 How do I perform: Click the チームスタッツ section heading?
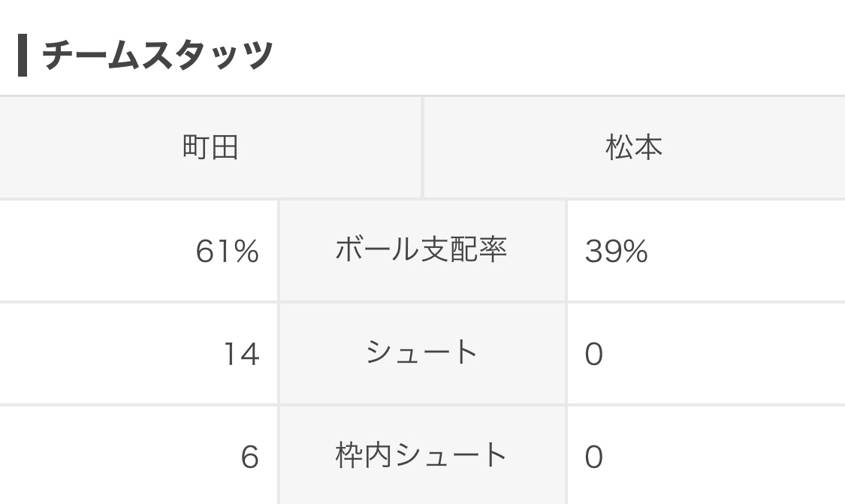click(x=156, y=56)
